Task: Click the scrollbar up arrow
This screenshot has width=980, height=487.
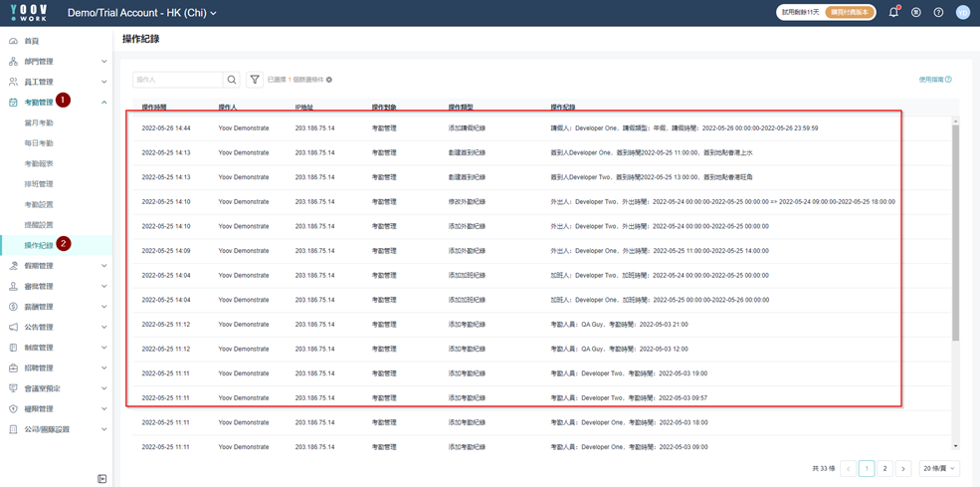Action: (955, 120)
